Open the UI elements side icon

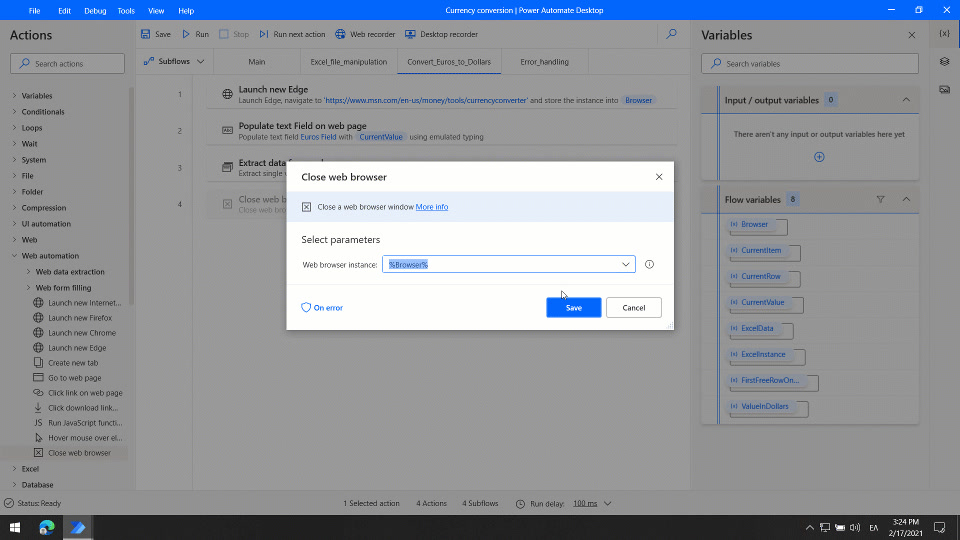click(945, 62)
